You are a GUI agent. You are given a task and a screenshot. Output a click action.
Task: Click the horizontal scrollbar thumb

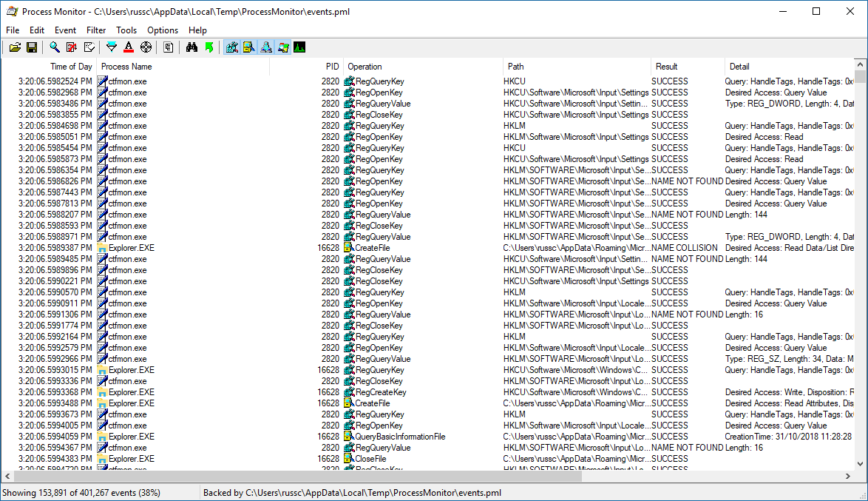(297, 476)
